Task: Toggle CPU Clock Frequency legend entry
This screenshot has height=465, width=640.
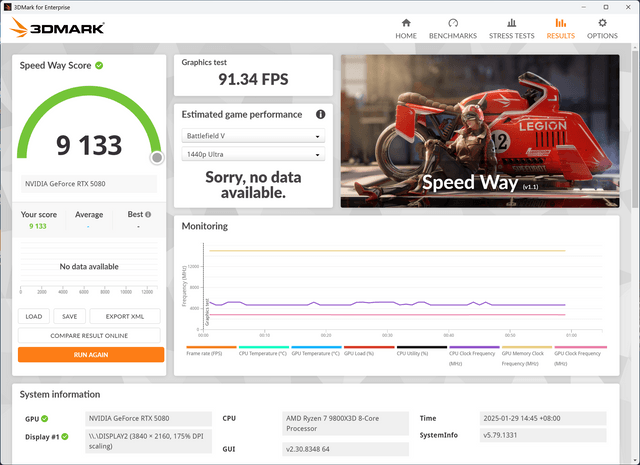Action: pos(474,356)
